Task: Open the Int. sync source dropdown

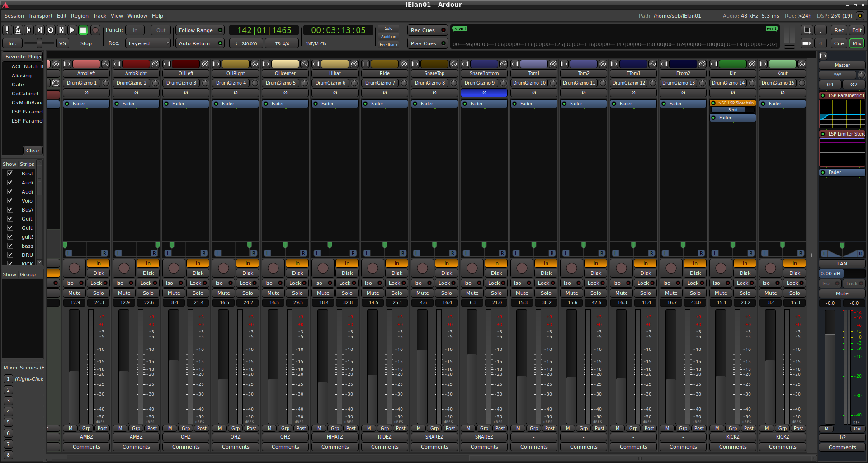Action: pyautogui.click(x=12, y=43)
